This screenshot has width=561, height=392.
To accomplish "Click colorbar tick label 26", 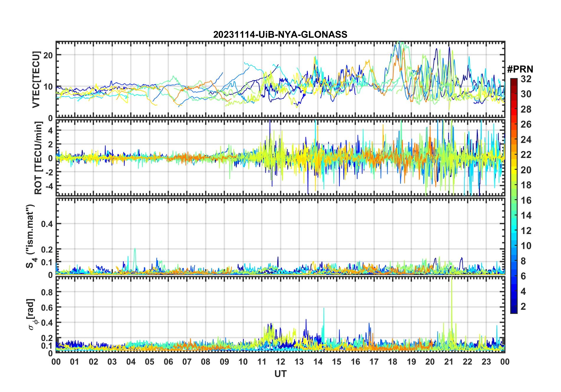I will pyautogui.click(x=526, y=124).
